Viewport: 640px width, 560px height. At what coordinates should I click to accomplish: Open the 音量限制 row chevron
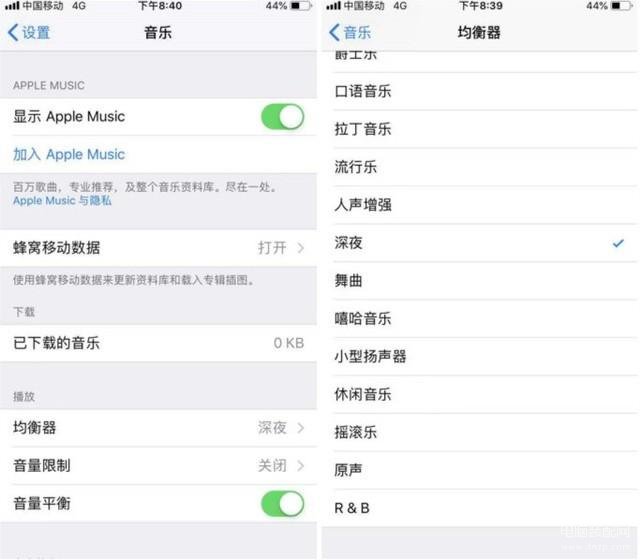(x=301, y=466)
